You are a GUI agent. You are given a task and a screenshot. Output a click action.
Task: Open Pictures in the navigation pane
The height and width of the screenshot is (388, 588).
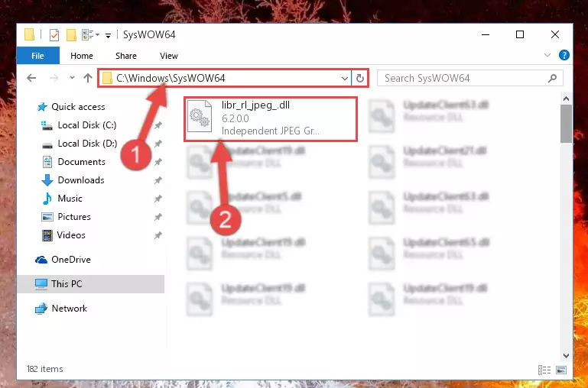74,217
